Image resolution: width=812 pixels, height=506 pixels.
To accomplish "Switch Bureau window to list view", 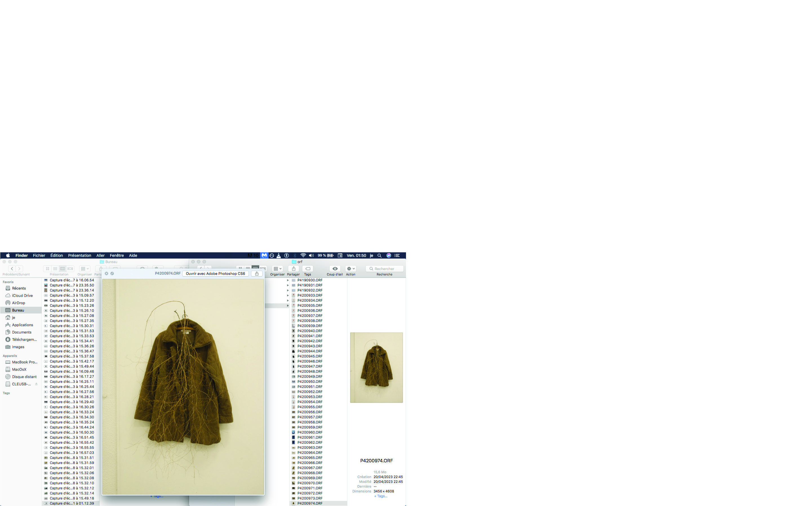I will (x=55, y=269).
